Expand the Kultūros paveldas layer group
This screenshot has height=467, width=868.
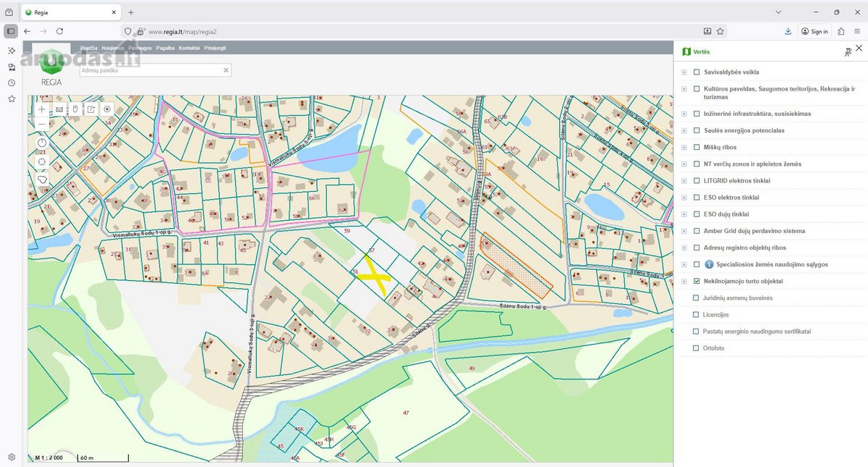[684, 88]
